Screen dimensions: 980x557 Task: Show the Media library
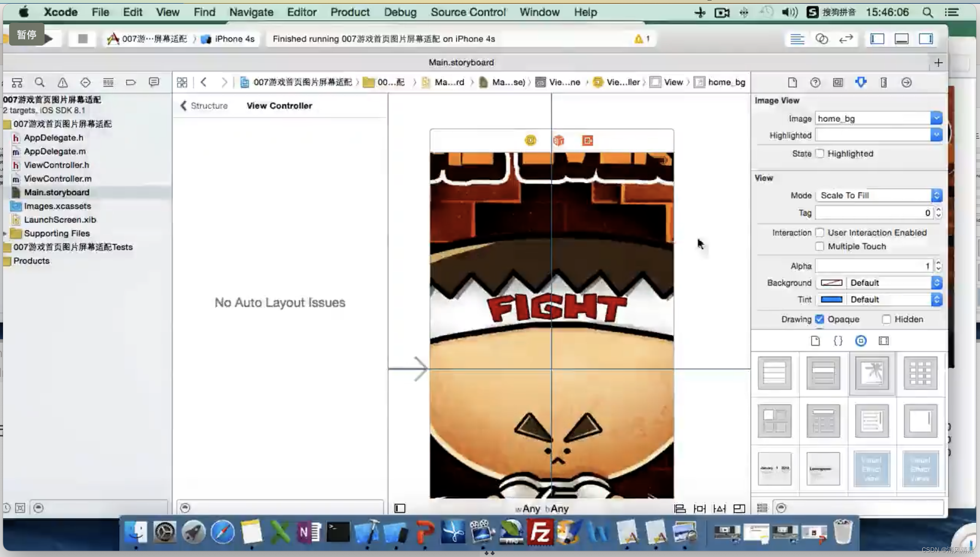tap(883, 341)
